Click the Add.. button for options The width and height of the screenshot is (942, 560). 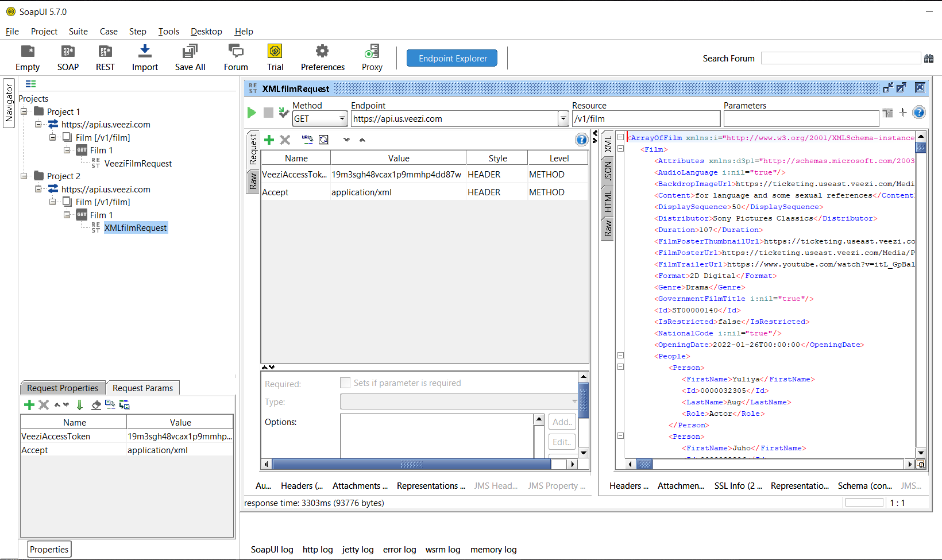coord(561,421)
